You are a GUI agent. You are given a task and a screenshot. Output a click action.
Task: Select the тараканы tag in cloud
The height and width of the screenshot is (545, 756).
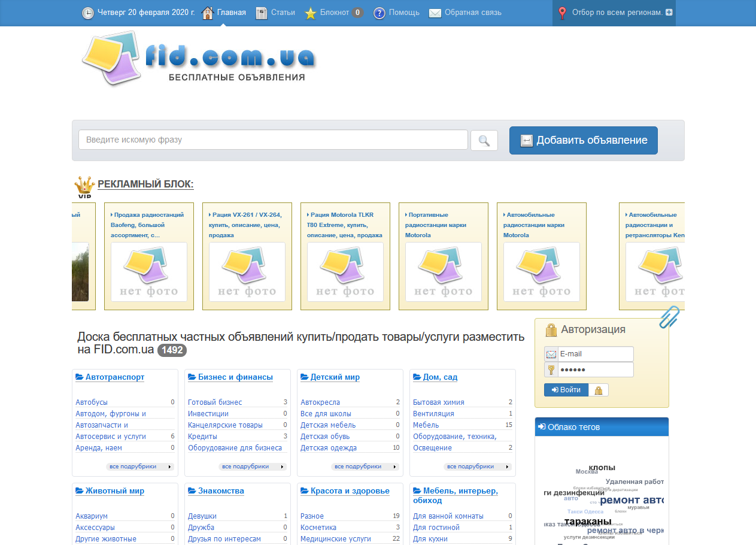tap(587, 522)
